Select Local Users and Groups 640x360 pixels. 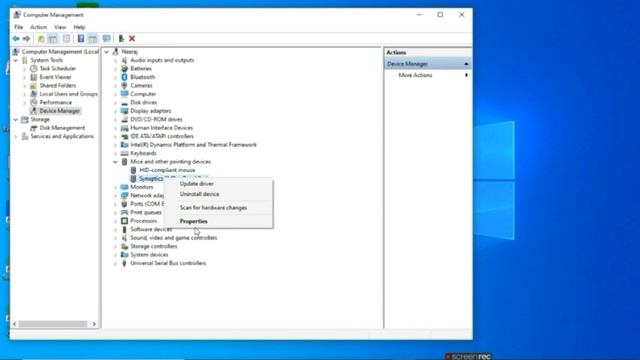68,94
